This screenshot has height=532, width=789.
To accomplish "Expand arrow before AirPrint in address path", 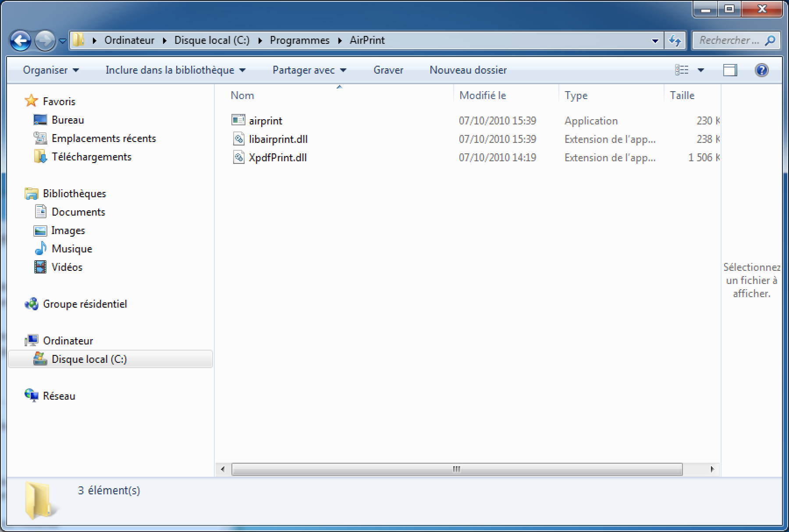I will point(340,41).
